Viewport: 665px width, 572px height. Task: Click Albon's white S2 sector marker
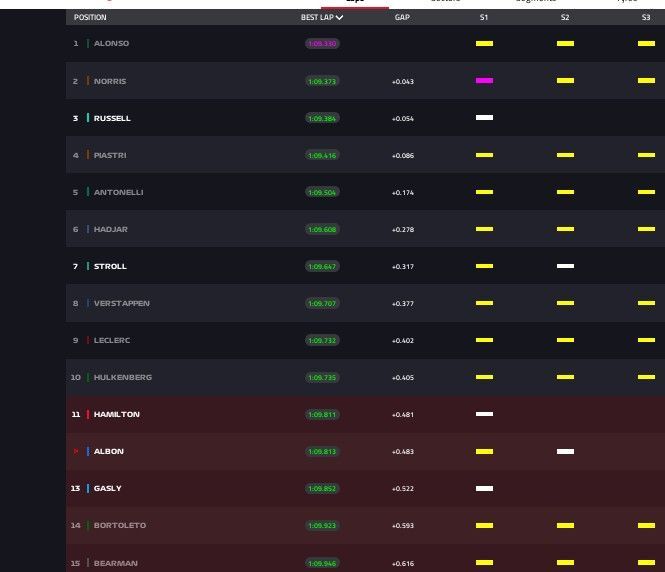[565, 451]
